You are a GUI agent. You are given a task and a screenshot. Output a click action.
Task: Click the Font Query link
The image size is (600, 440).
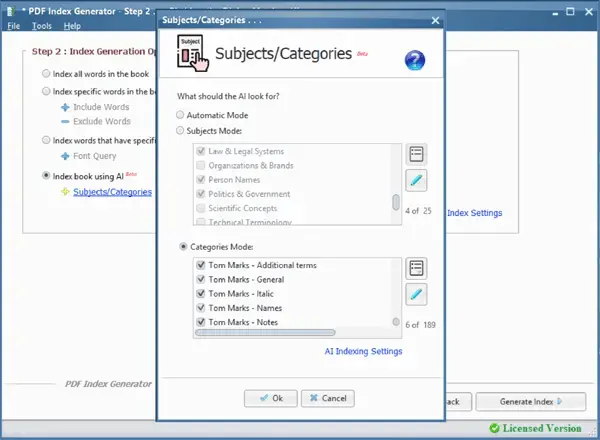click(x=95, y=156)
